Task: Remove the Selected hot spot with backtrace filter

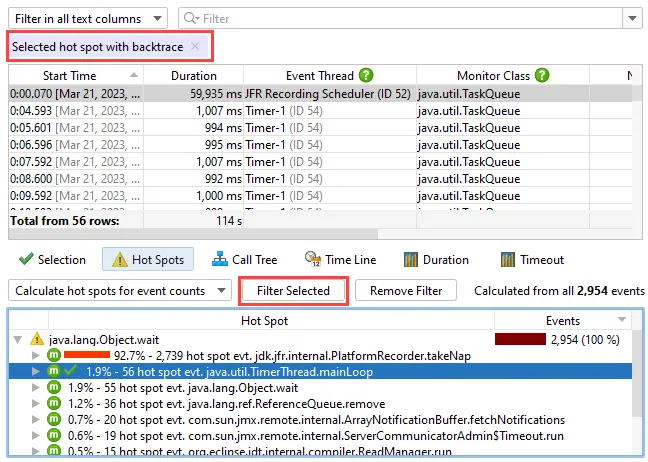Action: click(195, 47)
